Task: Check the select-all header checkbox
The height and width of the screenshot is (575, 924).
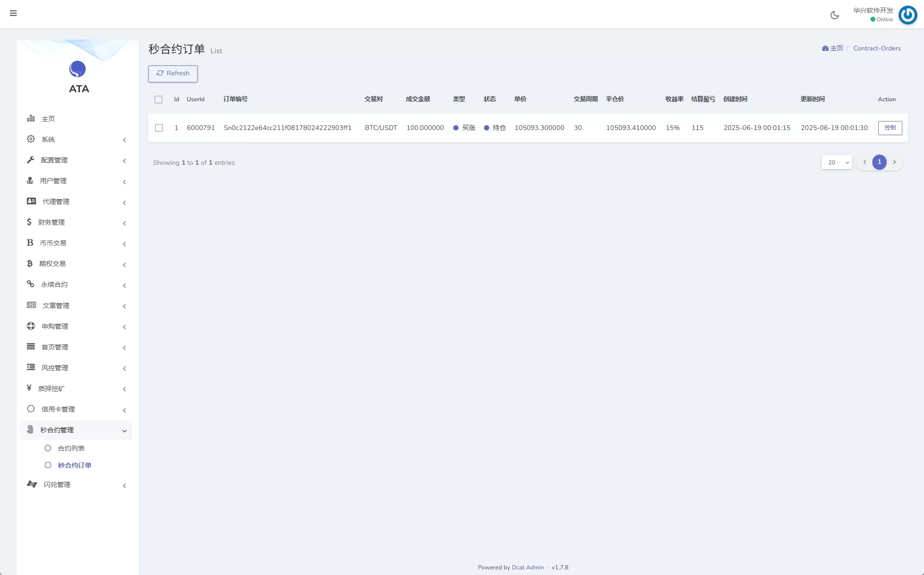Action: coord(158,99)
